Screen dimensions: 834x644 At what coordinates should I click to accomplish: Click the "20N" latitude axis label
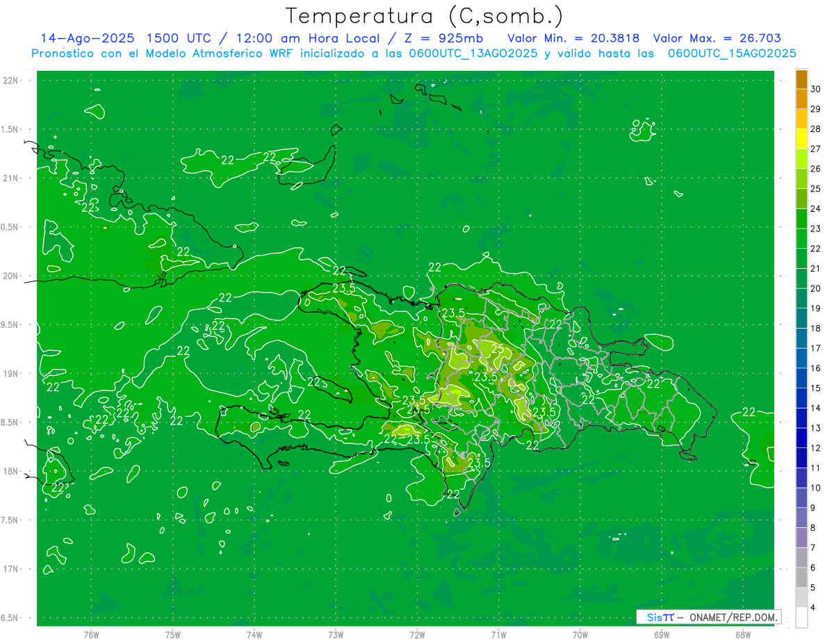click(11, 276)
